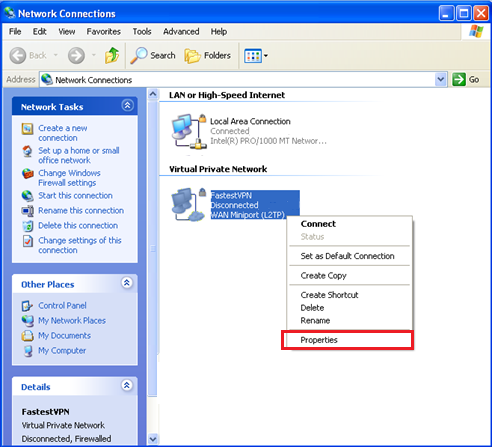Click the green Go button
This screenshot has width=492, height=447.
[x=465, y=80]
